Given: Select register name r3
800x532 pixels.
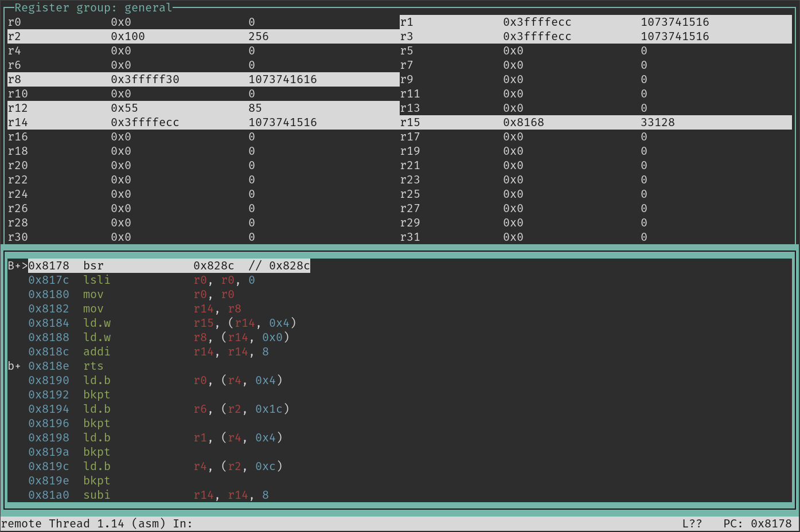Looking at the screenshot, I should tap(407, 36).
